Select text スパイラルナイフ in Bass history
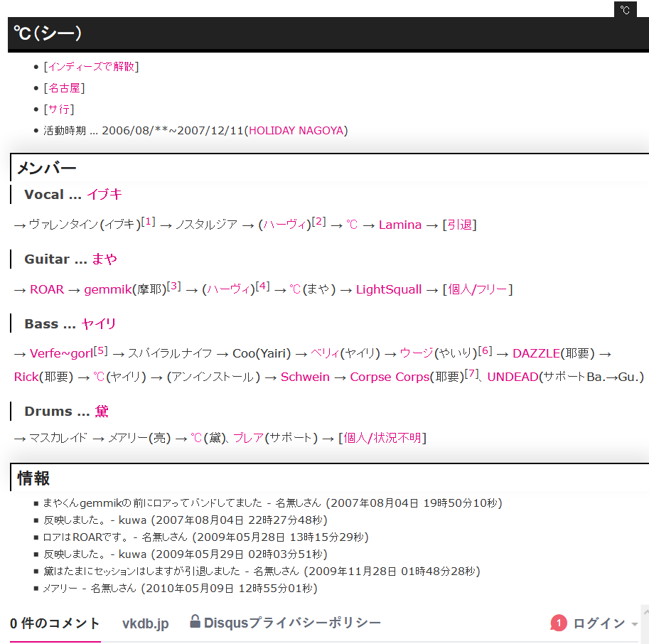This screenshot has height=644, width=649. (170, 353)
